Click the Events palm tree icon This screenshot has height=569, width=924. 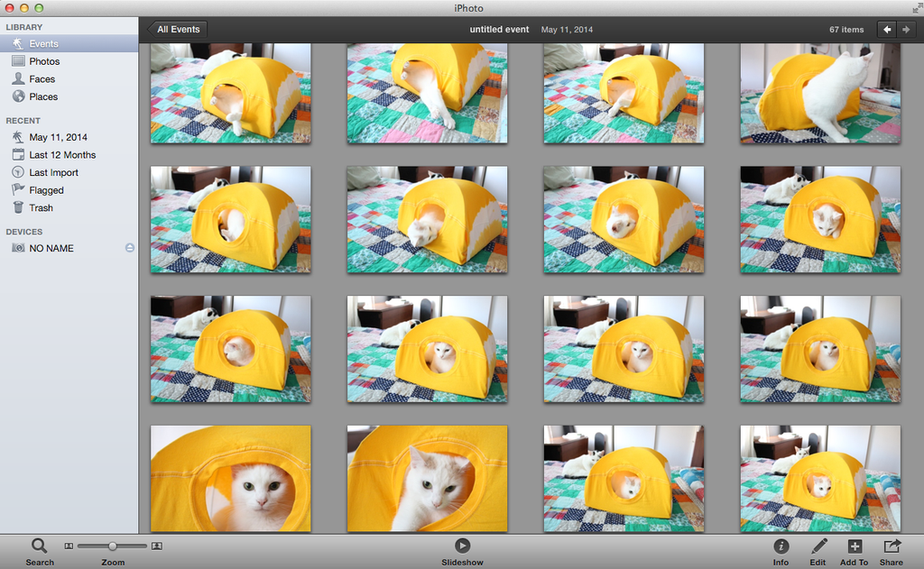tap(18, 43)
